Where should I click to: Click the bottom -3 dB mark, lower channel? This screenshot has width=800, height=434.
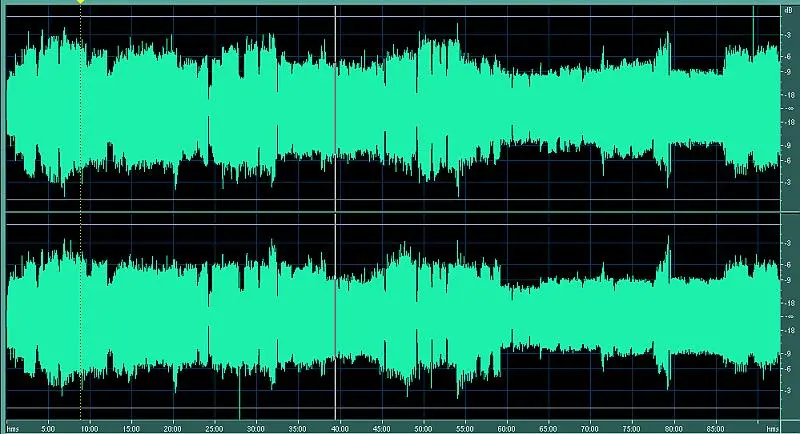point(789,391)
